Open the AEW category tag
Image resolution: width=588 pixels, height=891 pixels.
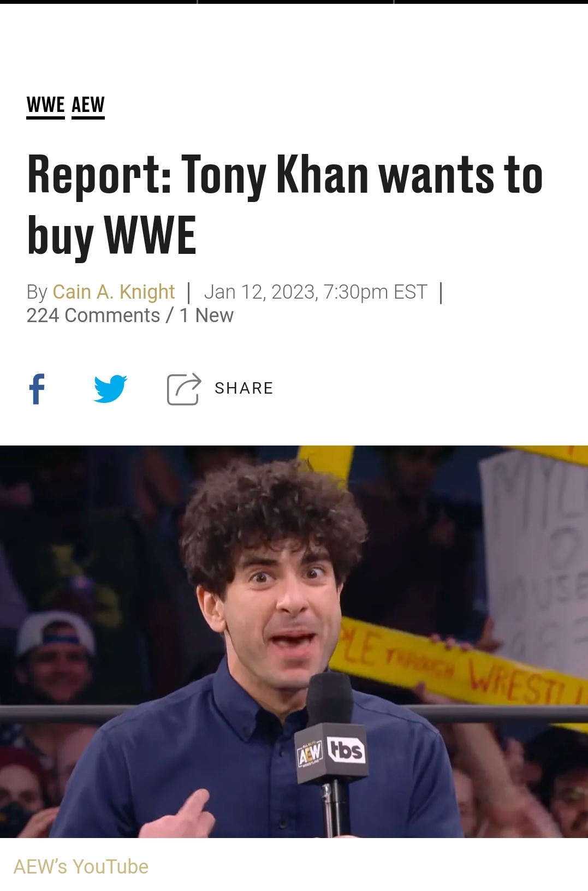(88, 105)
